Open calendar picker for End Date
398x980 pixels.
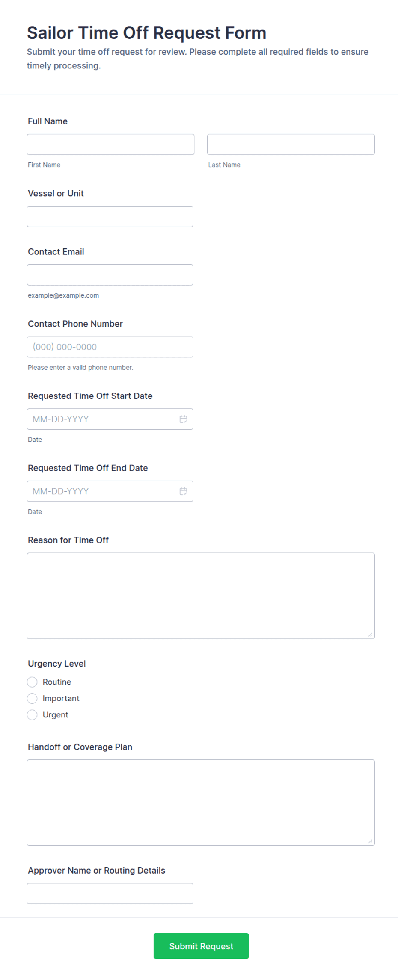click(x=183, y=491)
